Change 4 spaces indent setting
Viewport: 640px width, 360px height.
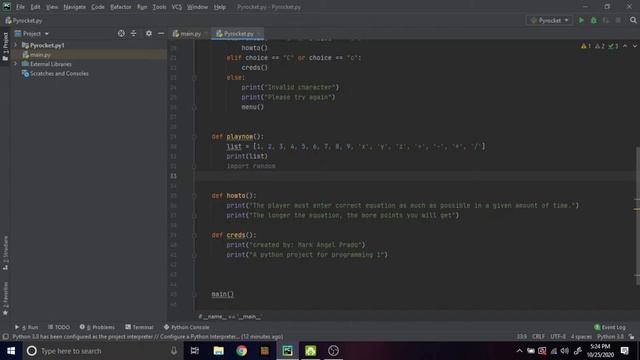[581, 337]
